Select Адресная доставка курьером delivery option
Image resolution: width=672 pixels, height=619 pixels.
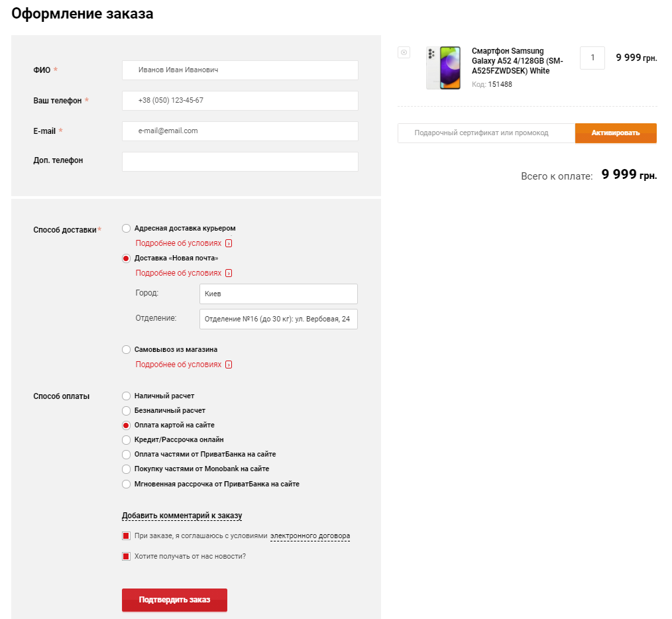tap(127, 229)
